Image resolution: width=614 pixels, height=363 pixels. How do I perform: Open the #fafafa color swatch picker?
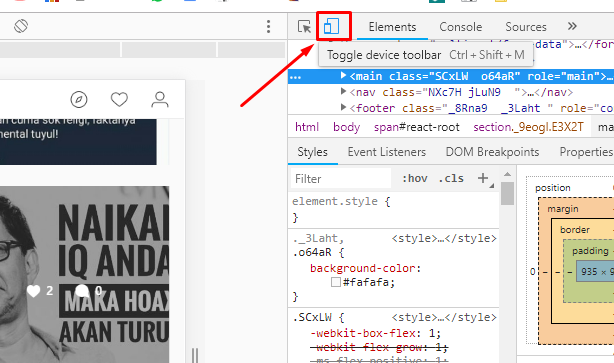(x=336, y=282)
